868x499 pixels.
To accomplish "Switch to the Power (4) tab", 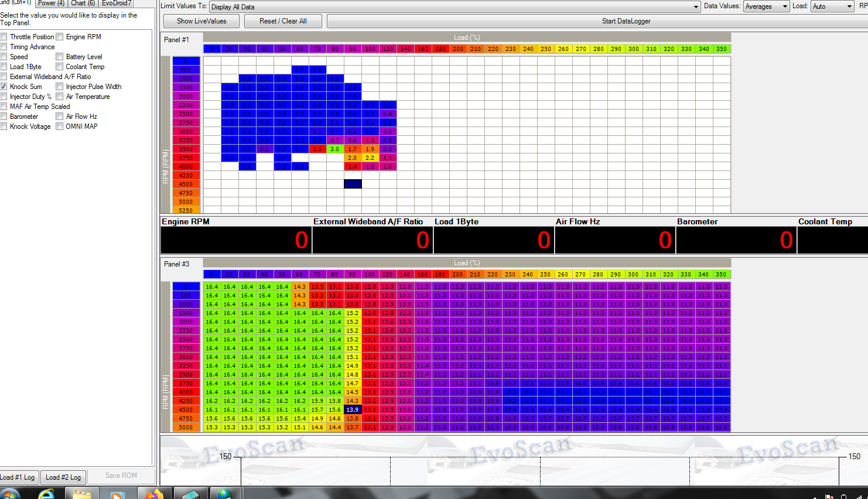I will point(51,3).
